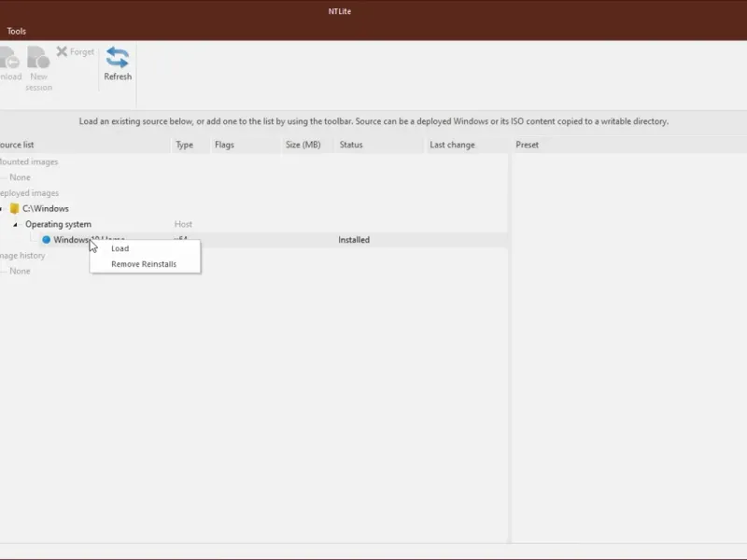Choose Load from the context menu
Viewport: 747px width, 560px height.
[146, 248]
